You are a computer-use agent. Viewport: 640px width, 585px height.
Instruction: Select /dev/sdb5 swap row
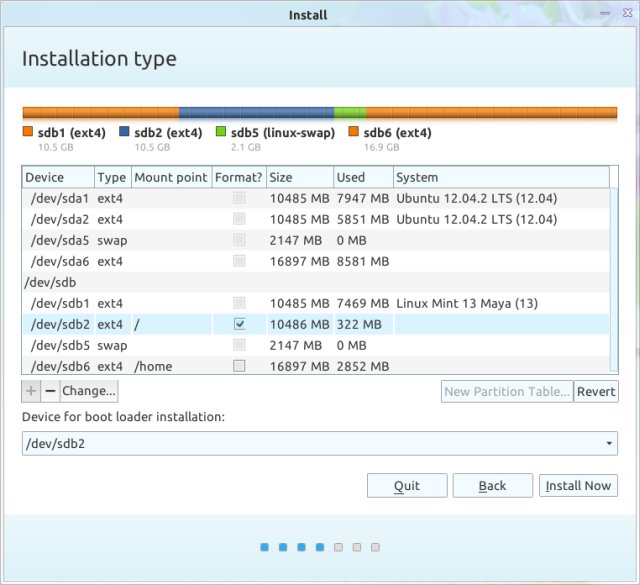pyautogui.click(x=316, y=345)
